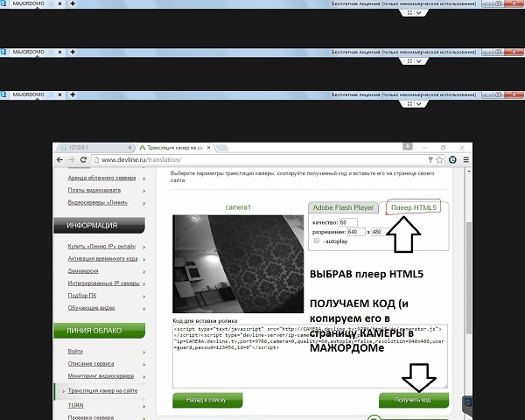This screenshot has width=525, height=420.
Task: Close the Трансляция камер browser tab
Action: click(208, 147)
